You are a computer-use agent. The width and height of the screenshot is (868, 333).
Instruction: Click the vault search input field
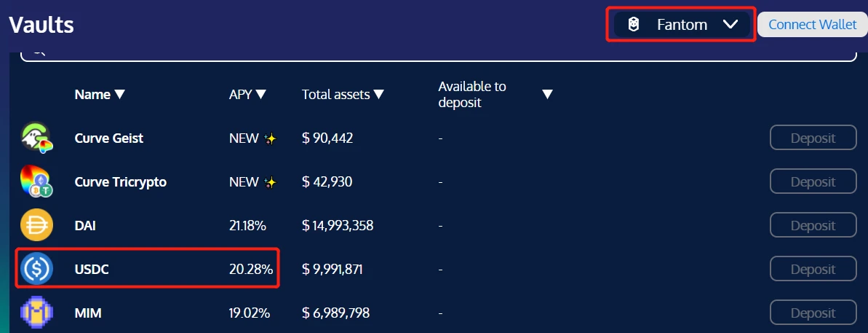[439, 56]
